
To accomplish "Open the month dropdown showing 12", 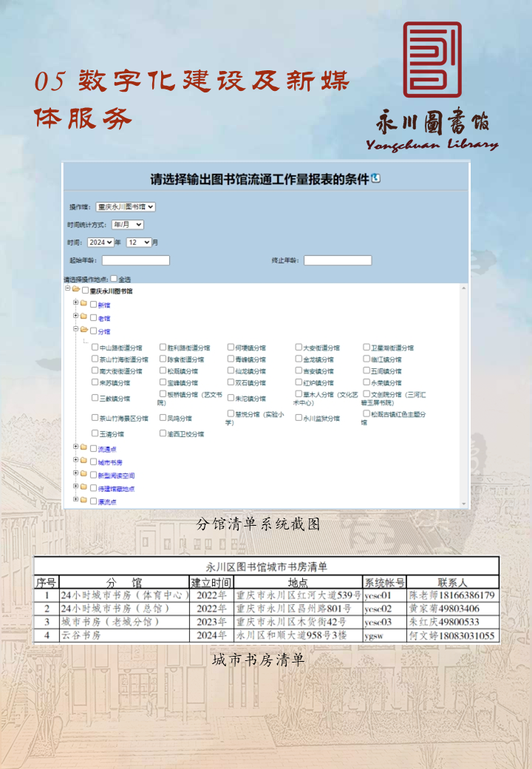I will (139, 243).
